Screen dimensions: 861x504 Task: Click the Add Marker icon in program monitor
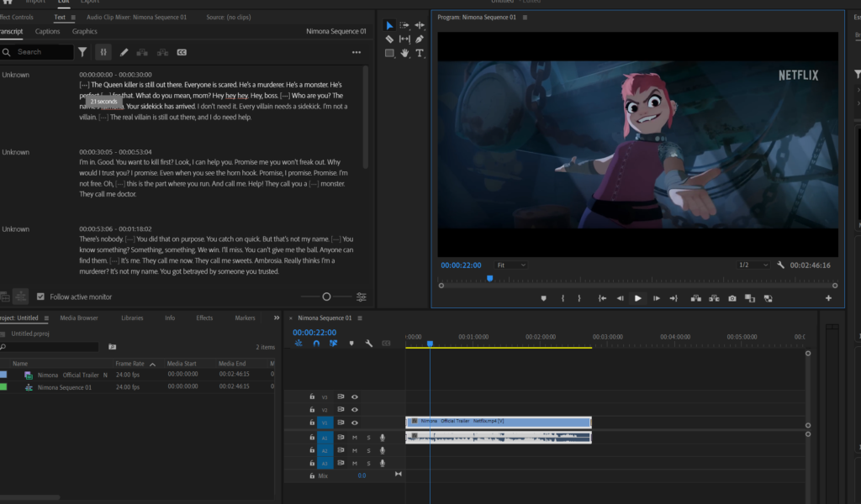(x=543, y=298)
